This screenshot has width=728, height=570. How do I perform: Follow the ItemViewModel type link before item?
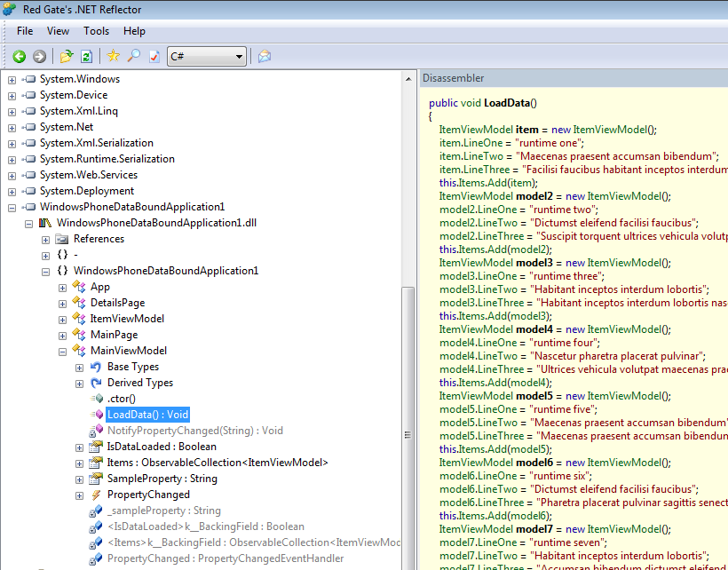point(476,130)
